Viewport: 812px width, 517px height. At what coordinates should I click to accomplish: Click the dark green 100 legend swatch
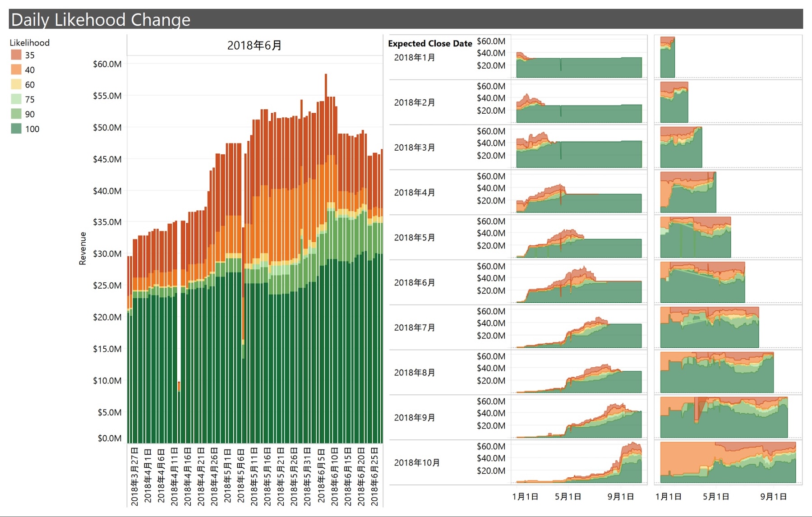coord(16,129)
